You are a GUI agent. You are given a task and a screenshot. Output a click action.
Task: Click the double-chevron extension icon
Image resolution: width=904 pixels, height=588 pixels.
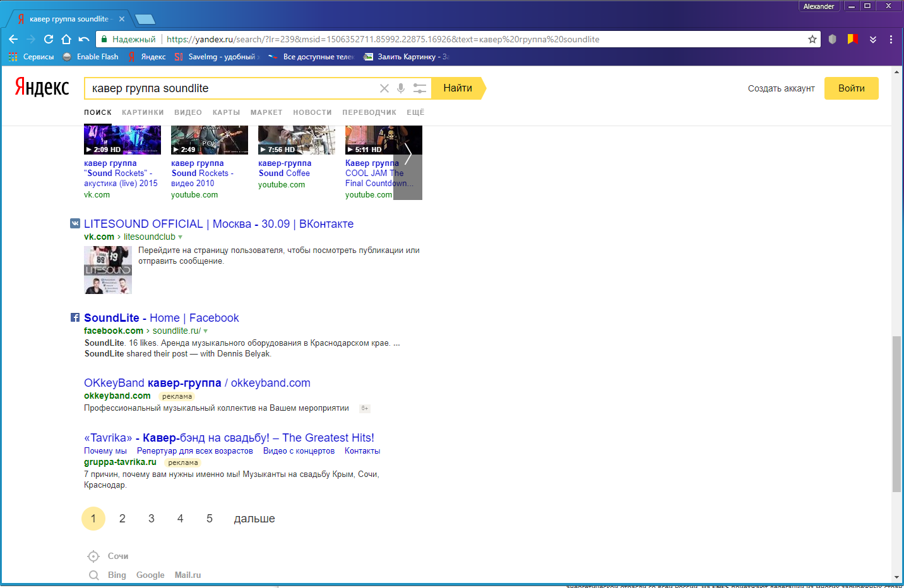(873, 39)
